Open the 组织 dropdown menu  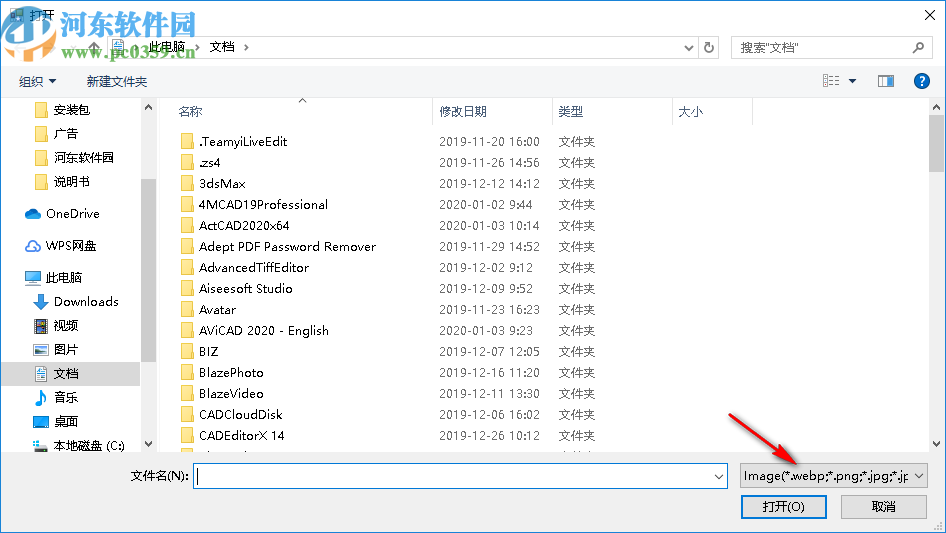coord(37,81)
